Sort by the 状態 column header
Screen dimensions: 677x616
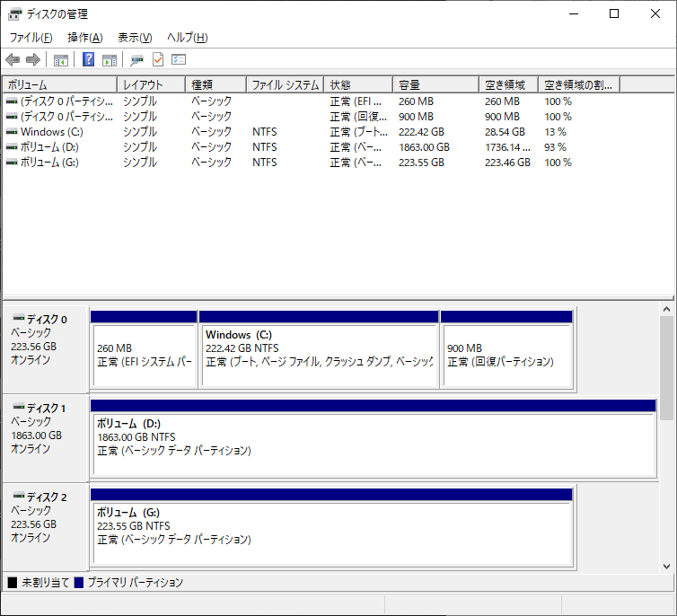359,84
